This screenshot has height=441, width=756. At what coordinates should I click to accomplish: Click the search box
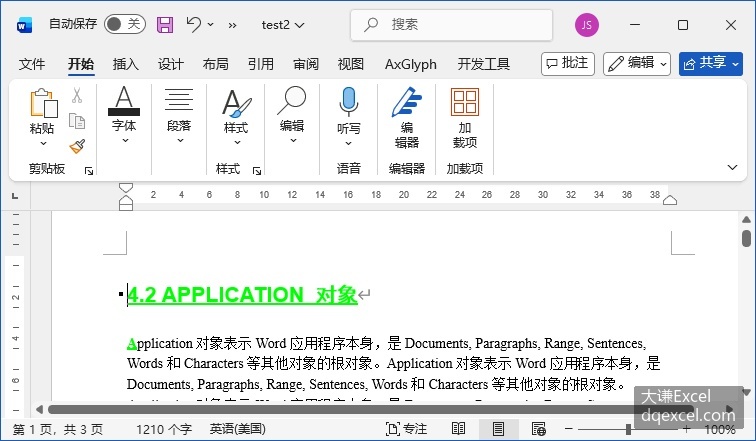coord(451,25)
